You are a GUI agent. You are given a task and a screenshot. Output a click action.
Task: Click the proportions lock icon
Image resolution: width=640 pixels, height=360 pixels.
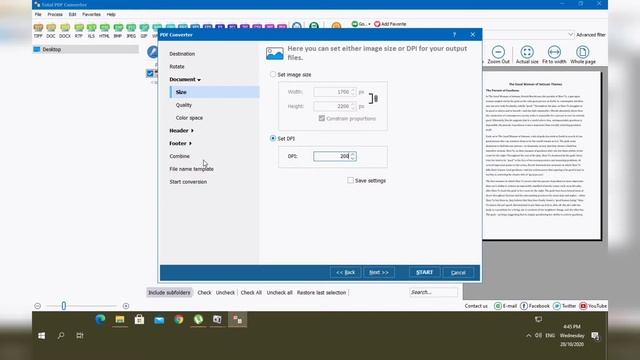(x=373, y=99)
